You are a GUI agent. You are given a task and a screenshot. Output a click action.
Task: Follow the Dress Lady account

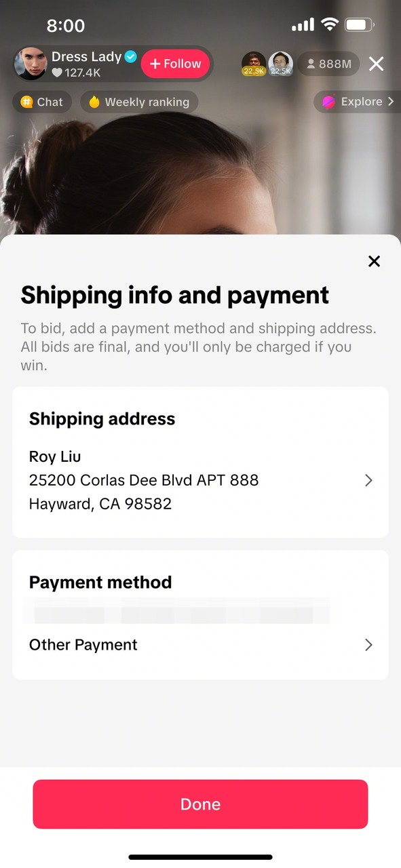[x=176, y=64]
